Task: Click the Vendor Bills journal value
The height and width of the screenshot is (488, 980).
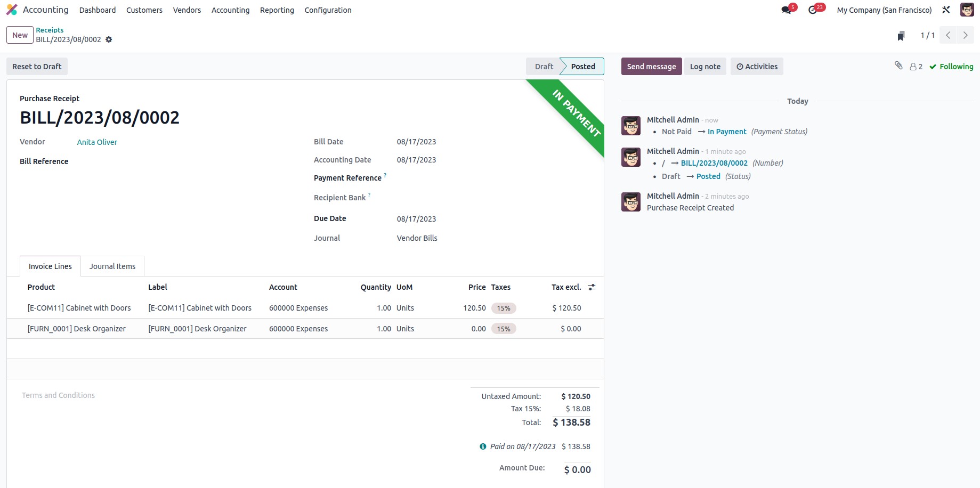Action: pos(417,238)
